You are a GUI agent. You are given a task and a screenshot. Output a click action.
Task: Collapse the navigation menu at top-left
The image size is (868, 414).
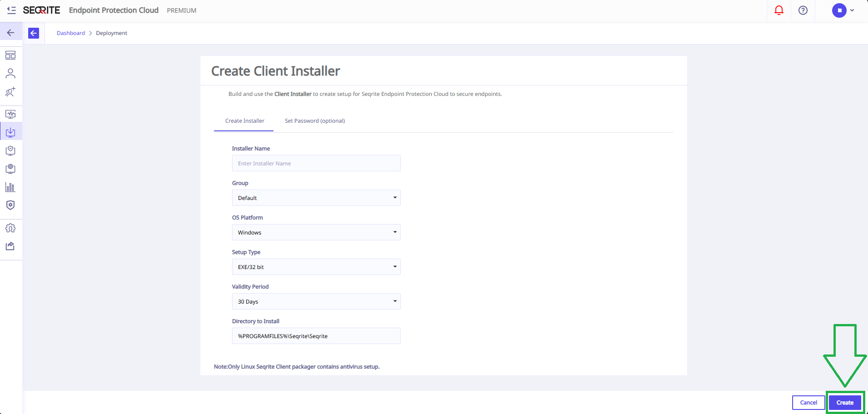point(11,10)
